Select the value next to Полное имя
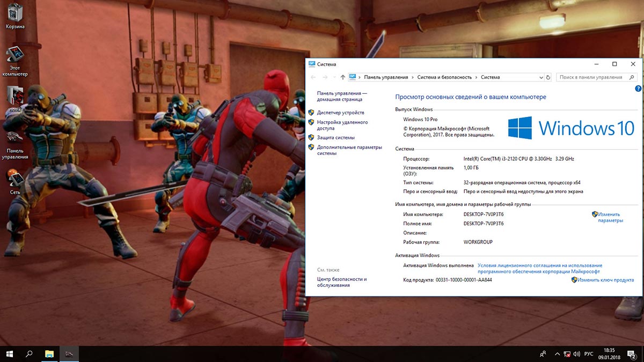This screenshot has width=644, height=362. tap(484, 223)
